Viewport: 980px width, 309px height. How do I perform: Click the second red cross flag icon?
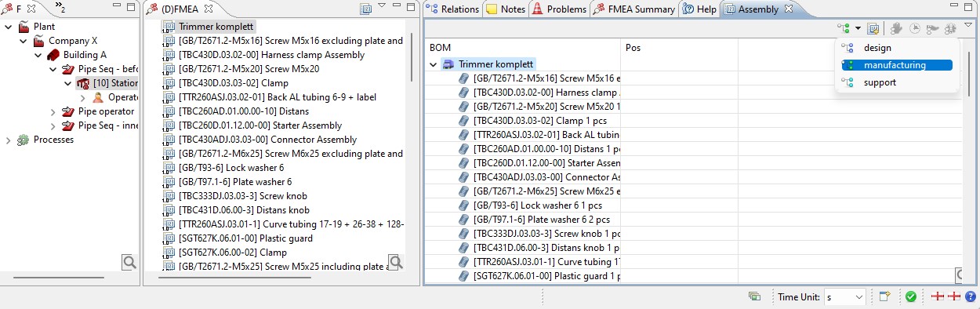tap(955, 296)
